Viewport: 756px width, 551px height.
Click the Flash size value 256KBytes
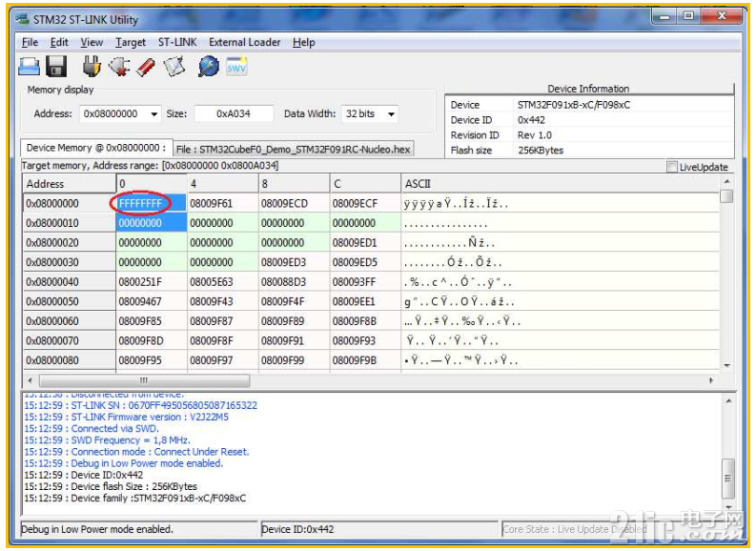541,151
